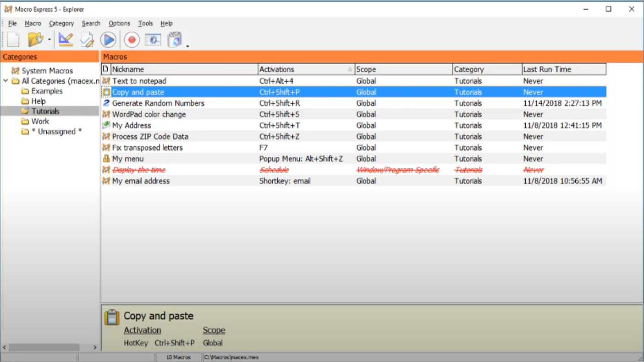Viewport: 644px width, 362px height.
Task: Sort by the Activations column header
Action: click(307, 69)
